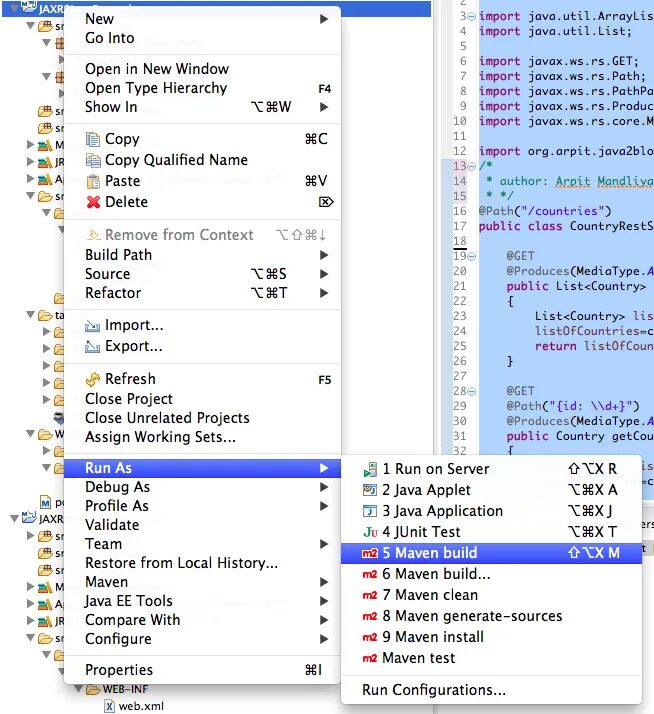
Task: Select 4 JUnit Test
Action: click(491, 532)
